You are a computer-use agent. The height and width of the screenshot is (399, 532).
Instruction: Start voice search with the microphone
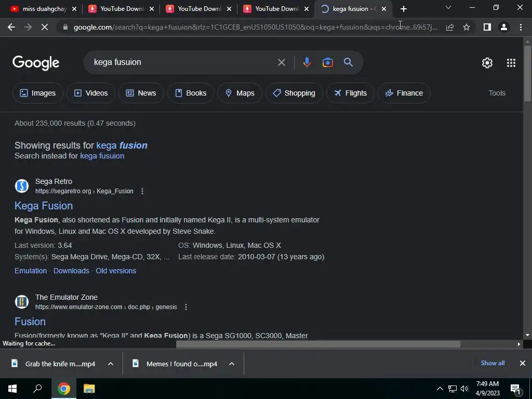click(x=307, y=62)
